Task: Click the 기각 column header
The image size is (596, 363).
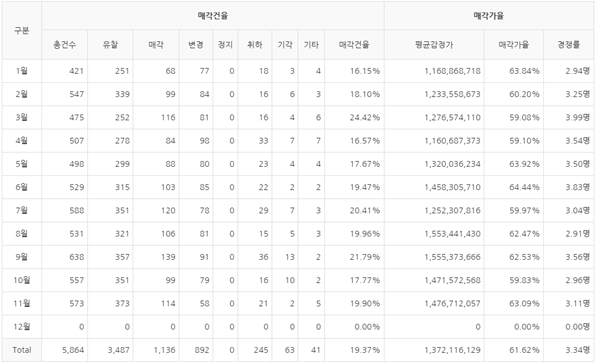Action: (x=285, y=45)
